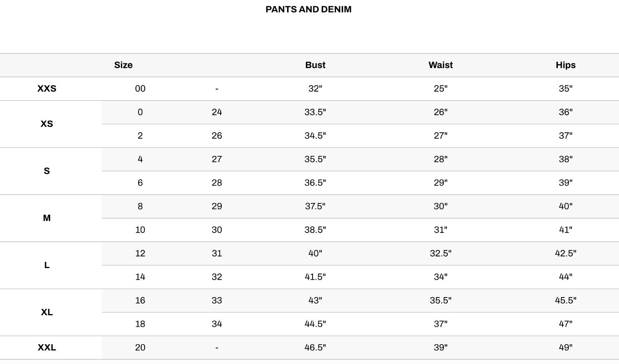Click the Waist column header
Image resolution: width=619 pixels, height=364 pixels.
point(440,65)
